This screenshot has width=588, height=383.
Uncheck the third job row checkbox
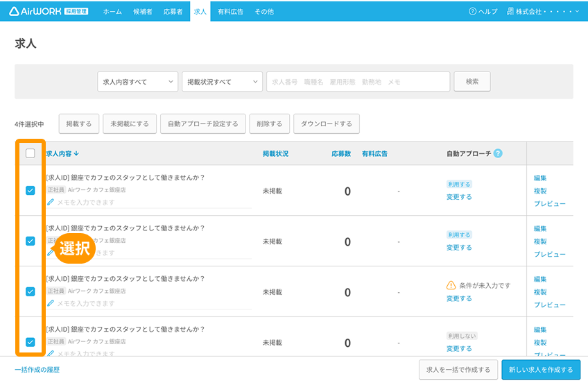pyautogui.click(x=31, y=291)
